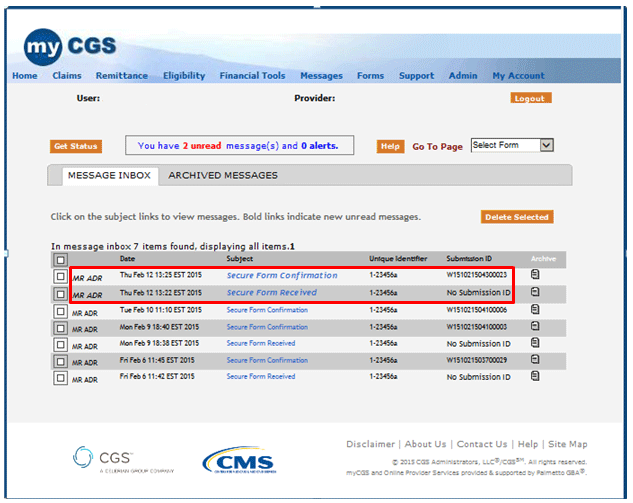This screenshot has height=503, width=633.
Task: Open the Remittance menu
Action: [121, 76]
